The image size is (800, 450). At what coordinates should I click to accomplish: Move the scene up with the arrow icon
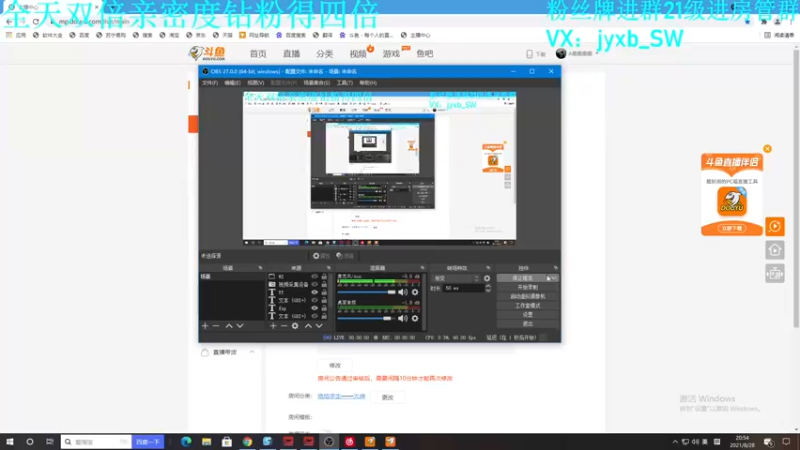pyautogui.click(x=229, y=326)
